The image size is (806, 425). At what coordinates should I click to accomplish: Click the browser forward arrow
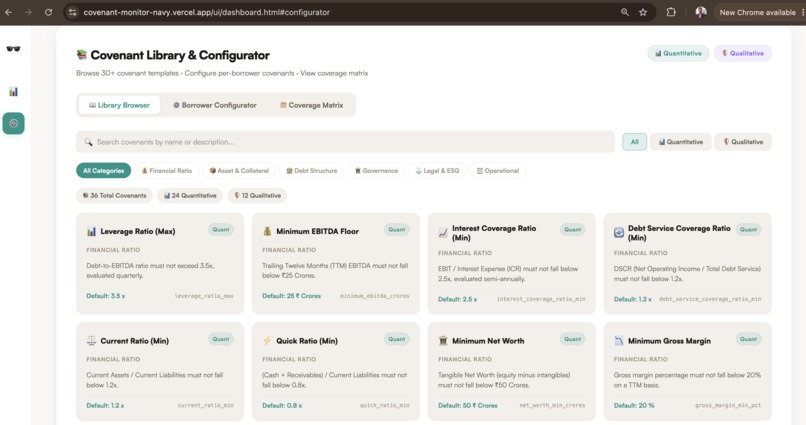(28, 12)
